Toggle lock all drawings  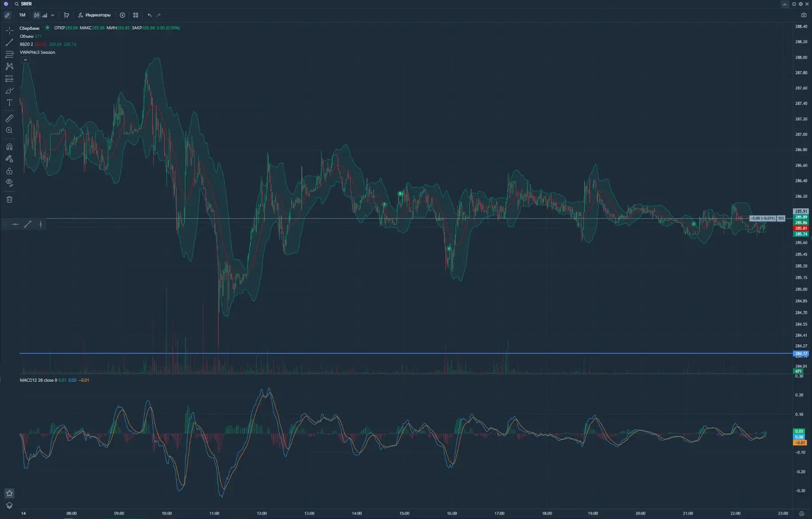(9, 171)
